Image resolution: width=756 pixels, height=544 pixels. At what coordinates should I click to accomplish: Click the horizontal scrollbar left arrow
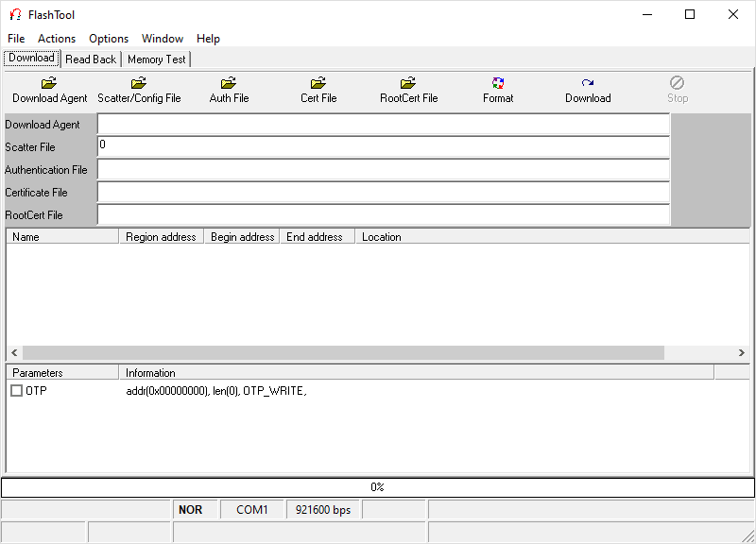point(14,352)
